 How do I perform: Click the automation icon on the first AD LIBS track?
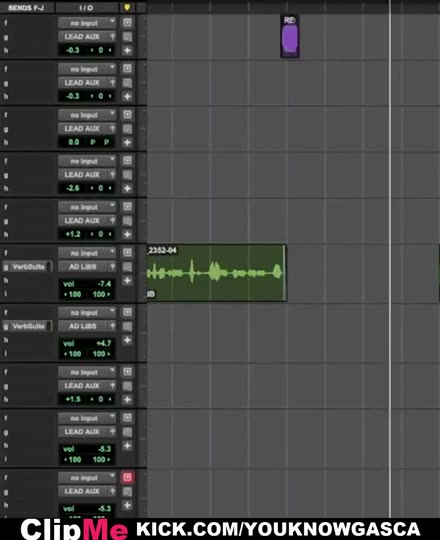[x=127, y=267]
